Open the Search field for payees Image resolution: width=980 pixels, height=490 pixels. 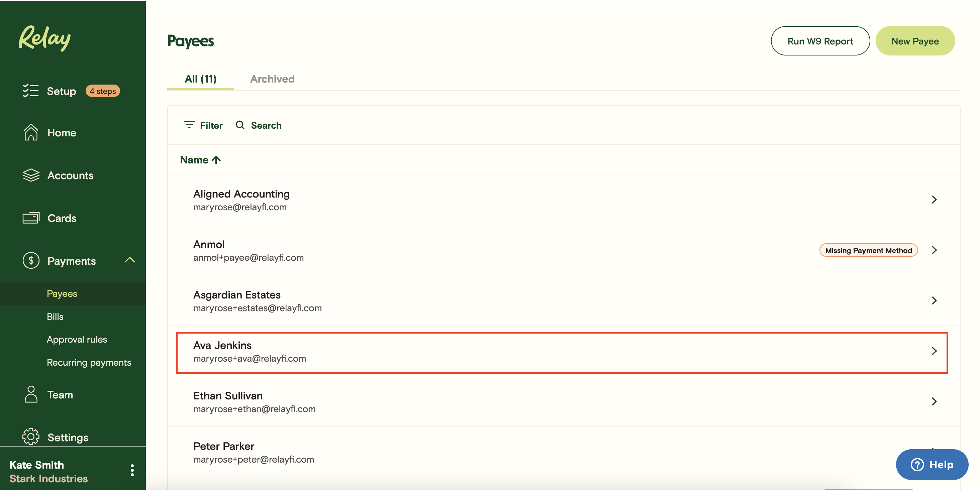pos(258,125)
